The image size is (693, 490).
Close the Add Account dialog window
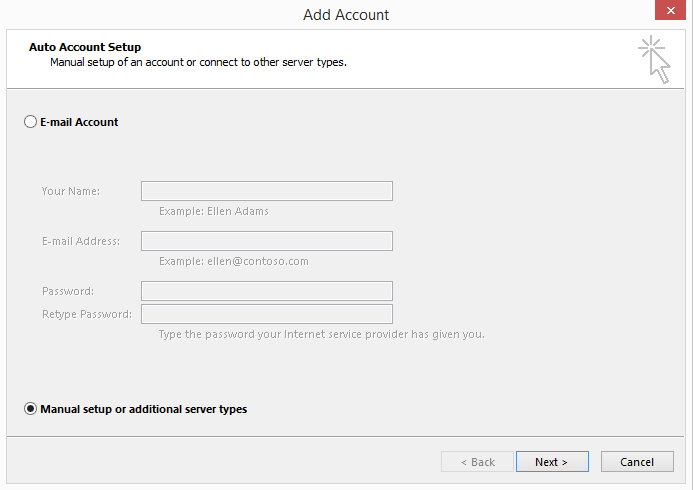click(670, 10)
